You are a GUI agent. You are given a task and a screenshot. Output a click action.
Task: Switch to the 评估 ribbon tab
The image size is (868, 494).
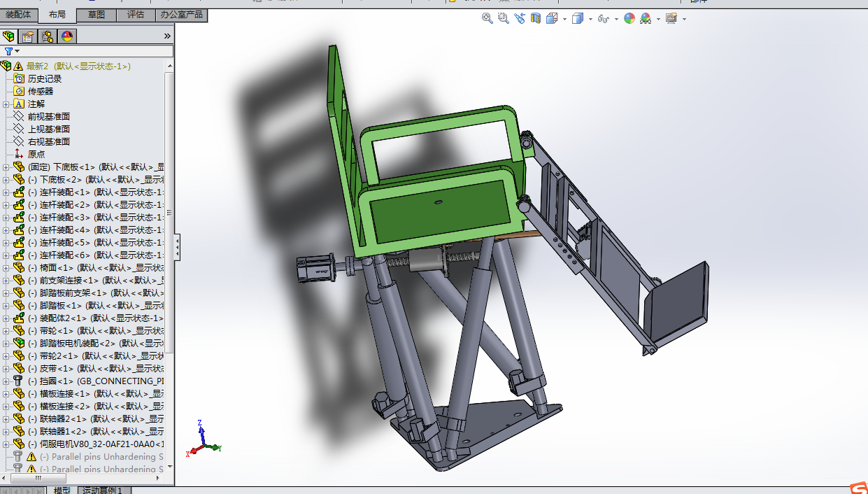[135, 15]
